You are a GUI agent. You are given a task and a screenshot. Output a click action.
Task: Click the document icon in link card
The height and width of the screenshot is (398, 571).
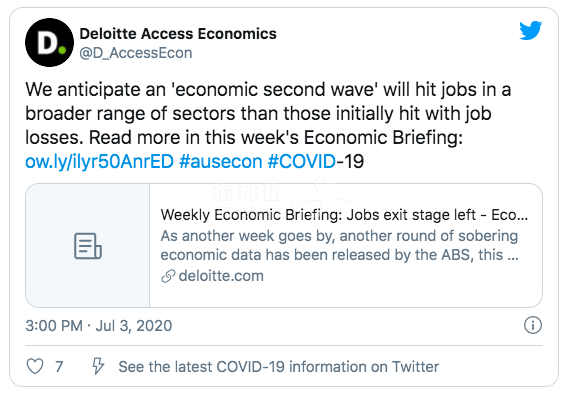(x=88, y=246)
